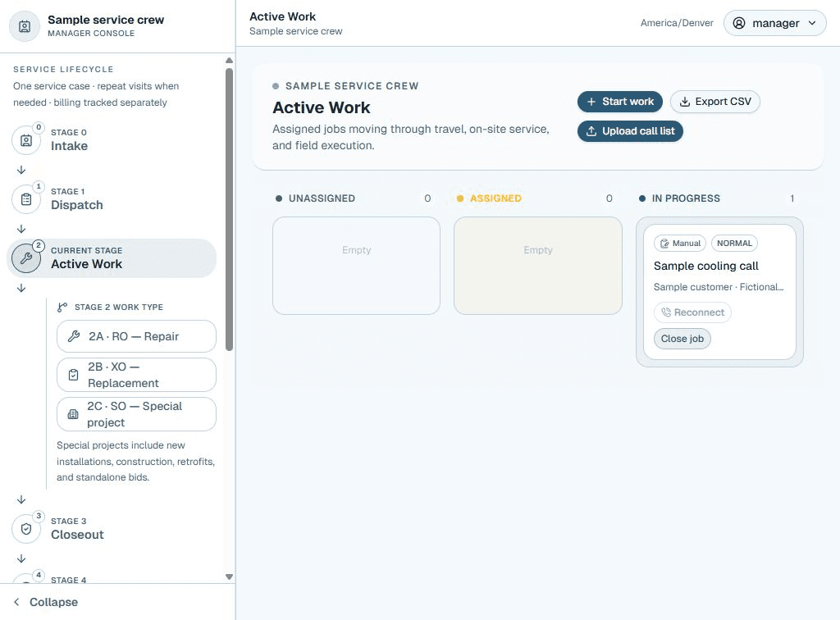Select 2A RO Repair work type
Image resolution: width=840 pixels, height=620 pixels.
[137, 336]
